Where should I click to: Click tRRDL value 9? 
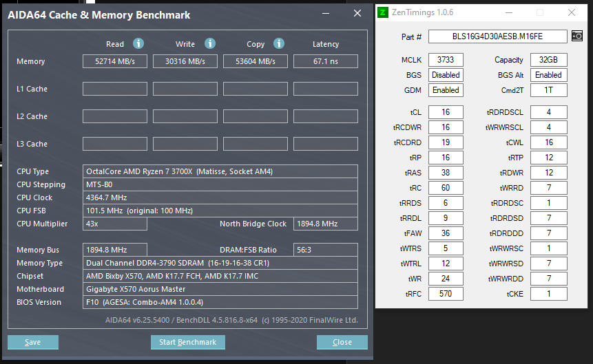[x=446, y=218]
